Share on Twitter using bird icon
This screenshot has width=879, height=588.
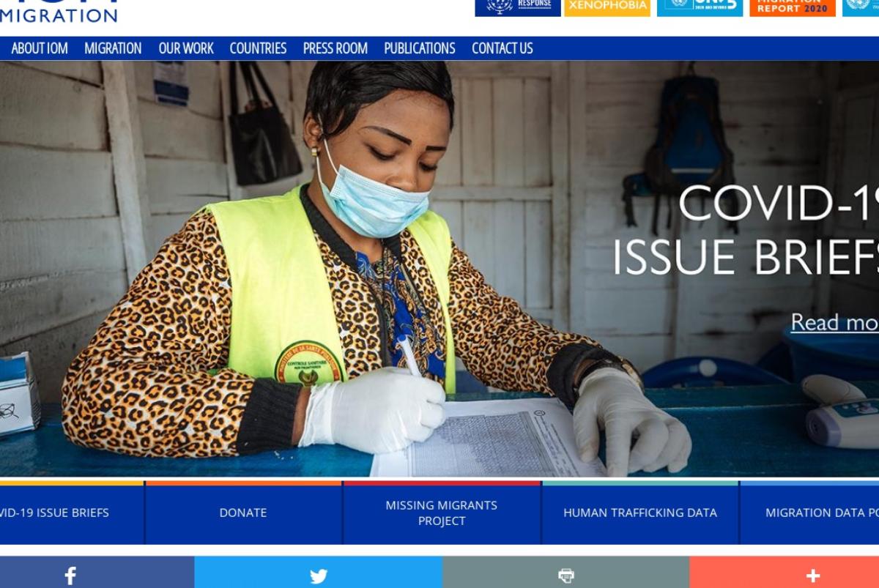click(319, 576)
